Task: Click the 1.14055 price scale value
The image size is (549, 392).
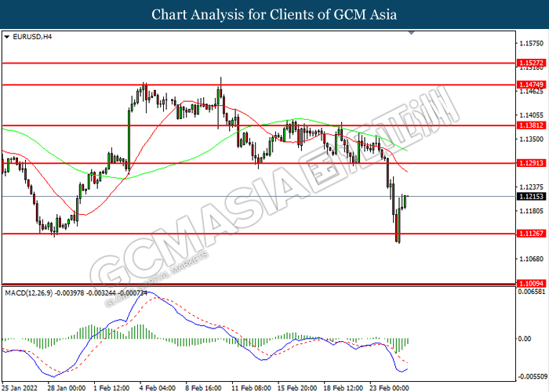Action: pos(532,115)
